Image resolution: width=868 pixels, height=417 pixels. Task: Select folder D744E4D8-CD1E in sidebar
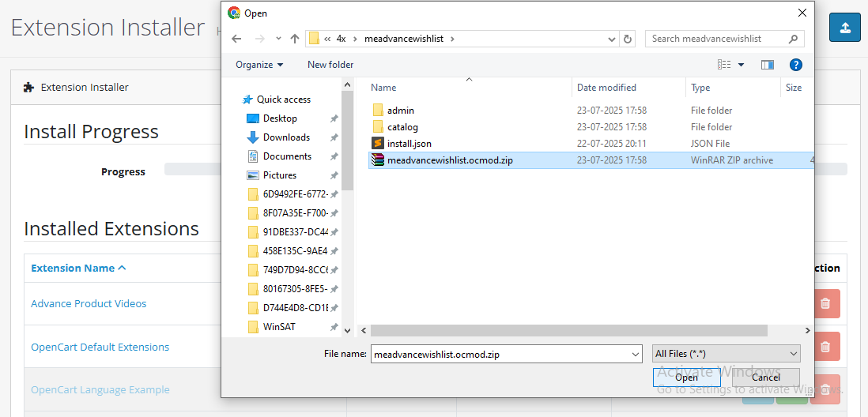296,307
